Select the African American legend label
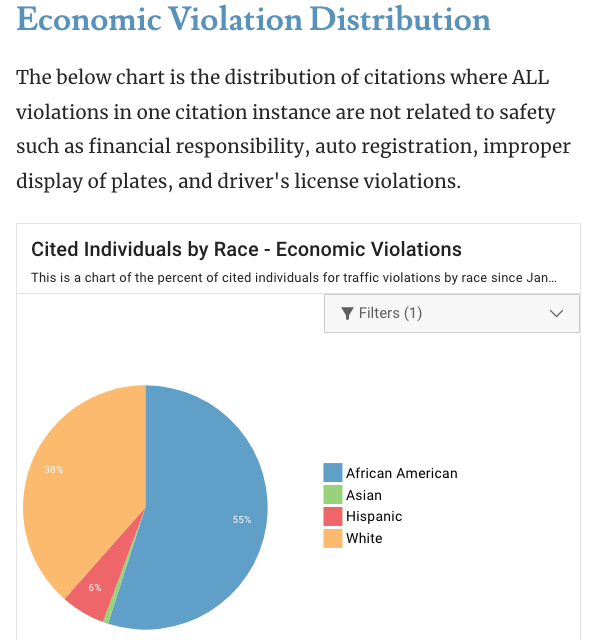The image size is (594, 640). 402,473
